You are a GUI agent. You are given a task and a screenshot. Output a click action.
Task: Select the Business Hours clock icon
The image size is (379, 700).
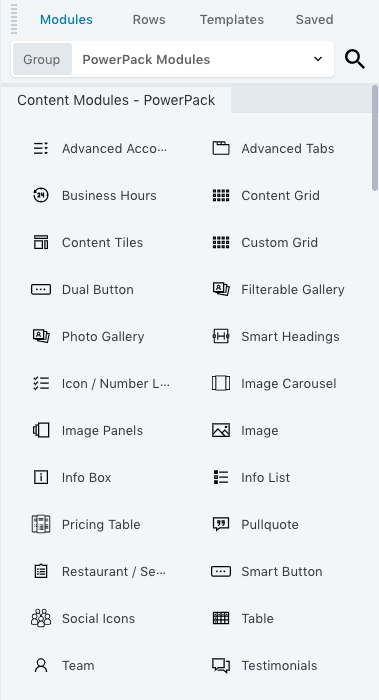point(41,196)
